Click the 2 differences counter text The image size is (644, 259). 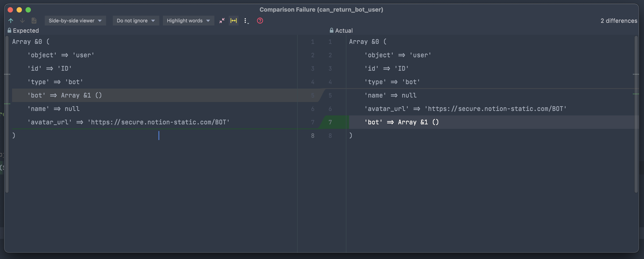tap(619, 21)
